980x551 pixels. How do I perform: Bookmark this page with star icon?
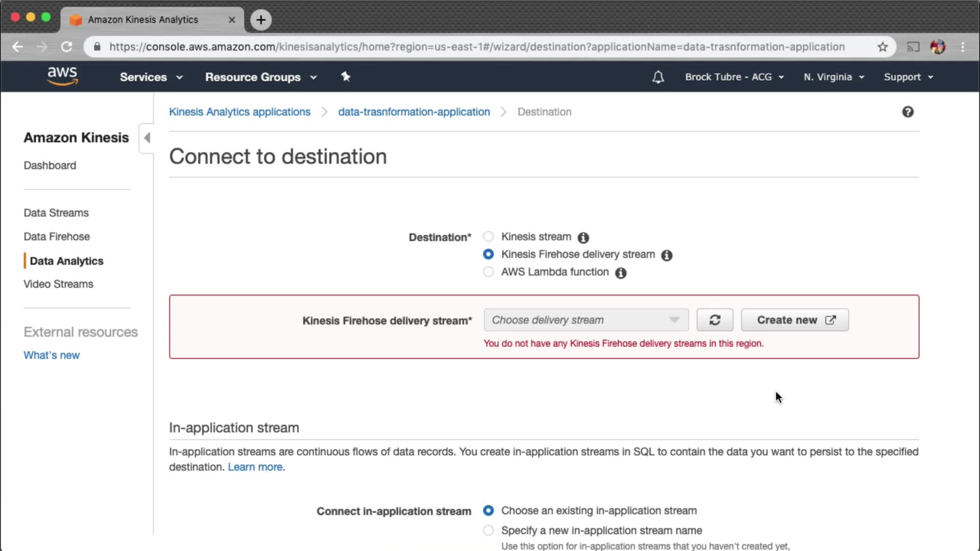click(883, 47)
